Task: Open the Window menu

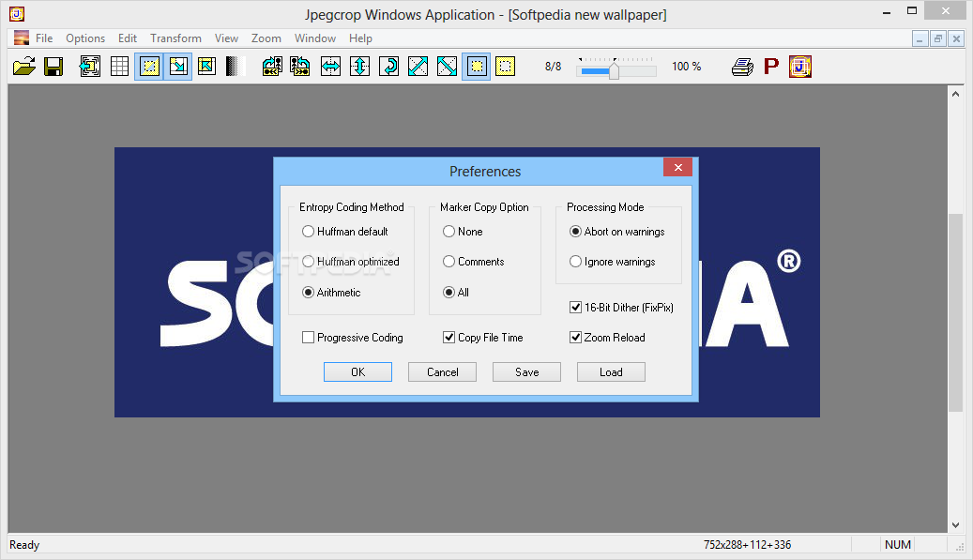Action: tap(315, 38)
